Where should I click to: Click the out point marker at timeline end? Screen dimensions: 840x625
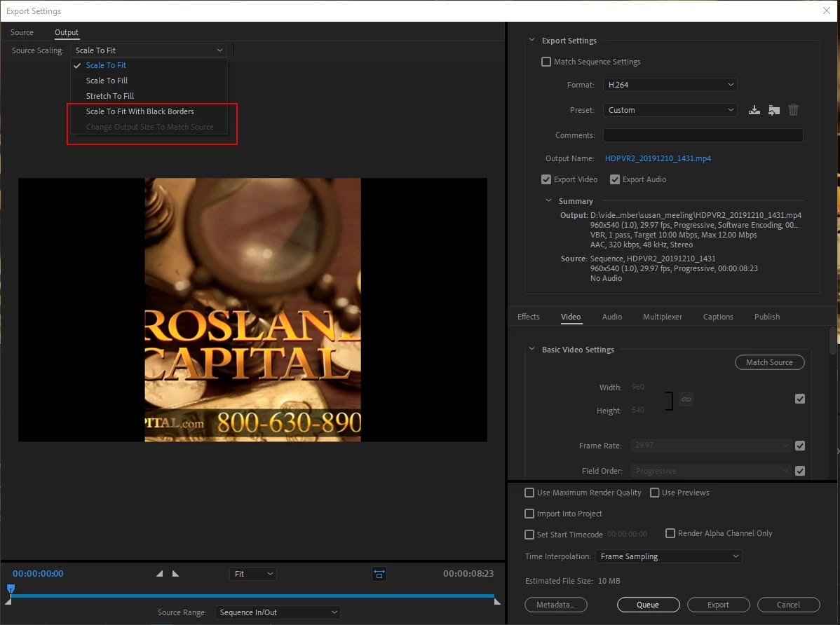[x=497, y=601]
